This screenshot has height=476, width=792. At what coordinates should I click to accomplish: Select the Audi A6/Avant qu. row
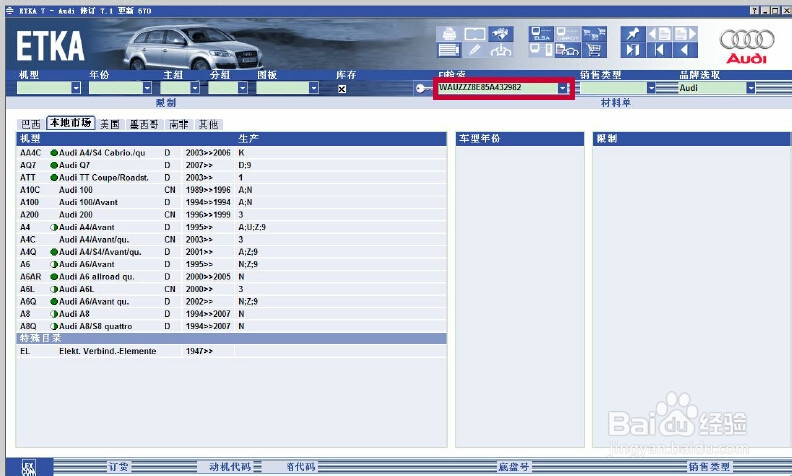pos(231,301)
